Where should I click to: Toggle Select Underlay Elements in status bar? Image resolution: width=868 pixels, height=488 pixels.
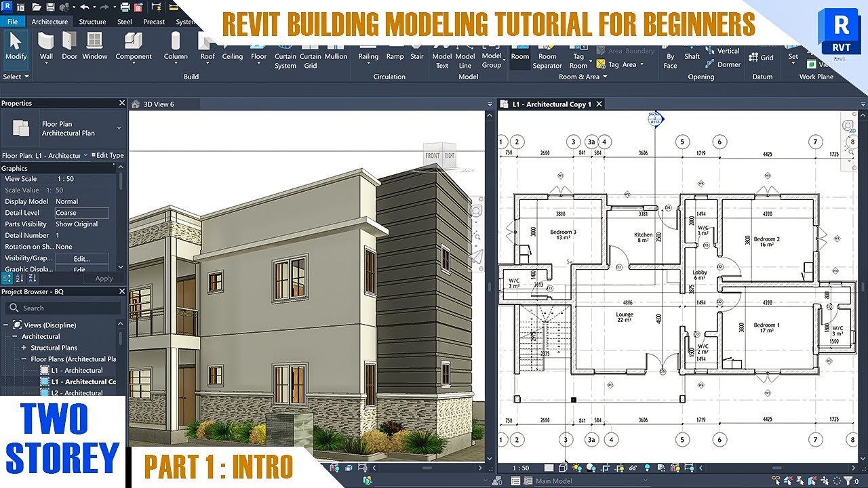(x=788, y=481)
